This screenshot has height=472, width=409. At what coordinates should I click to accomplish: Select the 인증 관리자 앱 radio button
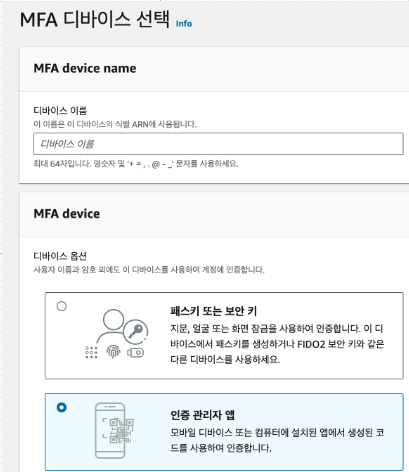tap(62, 407)
